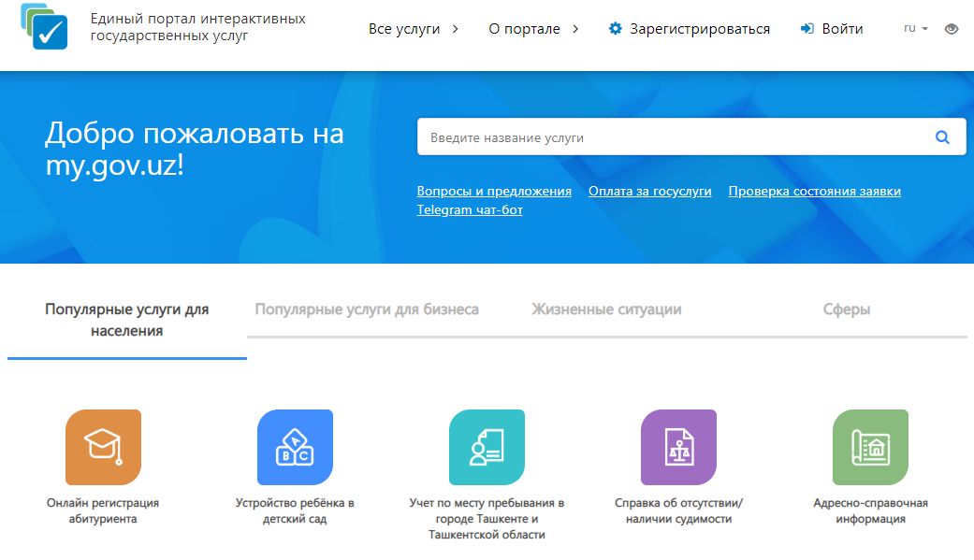Click the Зарегистрироваться link
The height and width of the screenshot is (560, 974).
[700, 29]
